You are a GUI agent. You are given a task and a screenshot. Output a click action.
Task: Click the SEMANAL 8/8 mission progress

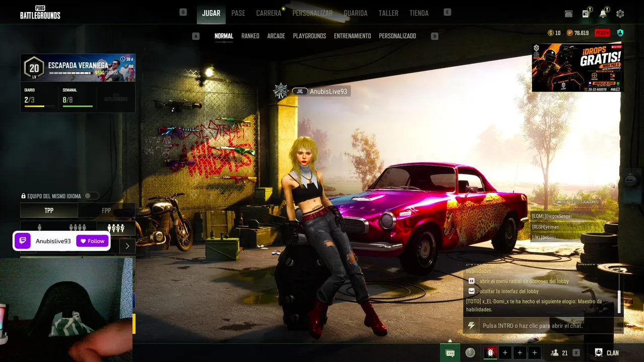coord(77,99)
